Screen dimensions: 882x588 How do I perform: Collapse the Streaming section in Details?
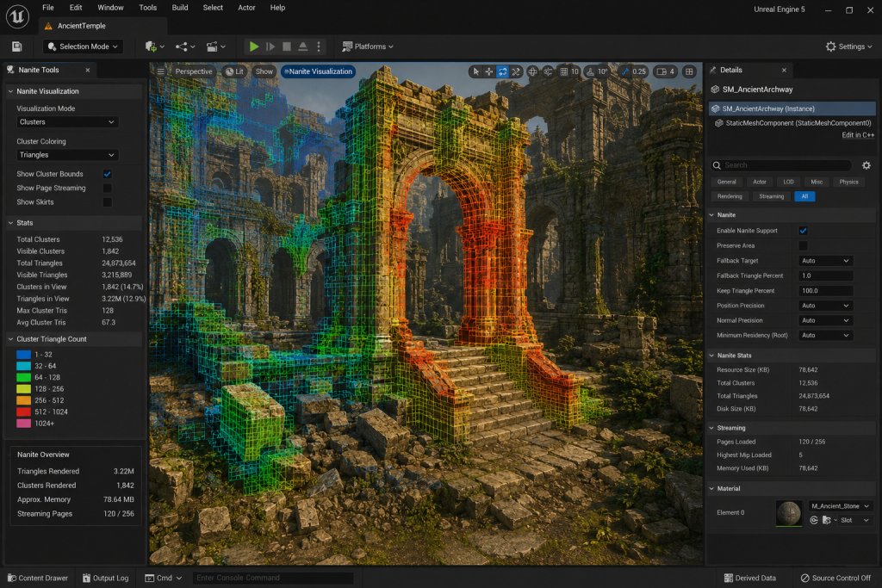tap(711, 428)
